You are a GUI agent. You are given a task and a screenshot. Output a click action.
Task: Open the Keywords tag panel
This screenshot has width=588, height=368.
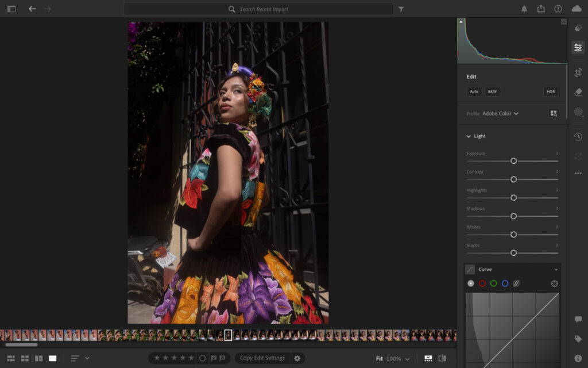(x=578, y=339)
